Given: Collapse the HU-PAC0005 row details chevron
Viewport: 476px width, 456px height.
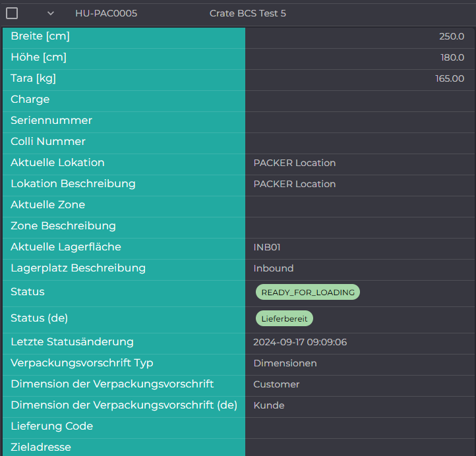Looking at the screenshot, I should 51,13.
